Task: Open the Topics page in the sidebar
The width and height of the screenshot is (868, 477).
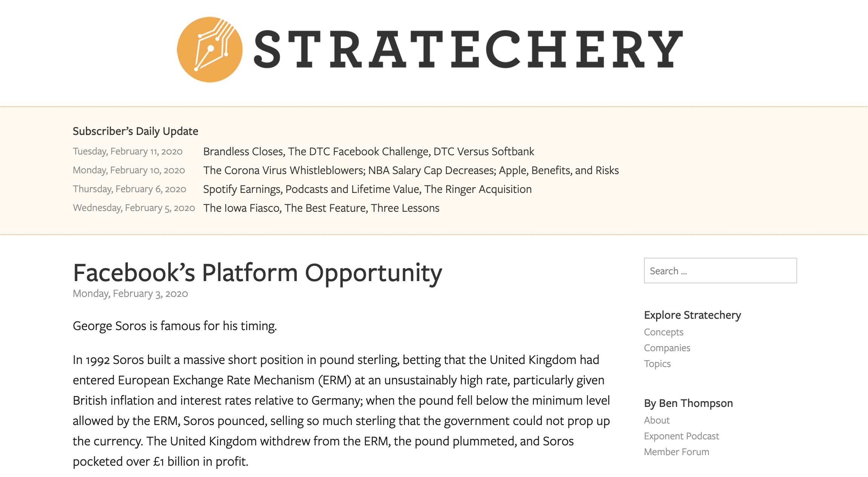Action: 657,364
